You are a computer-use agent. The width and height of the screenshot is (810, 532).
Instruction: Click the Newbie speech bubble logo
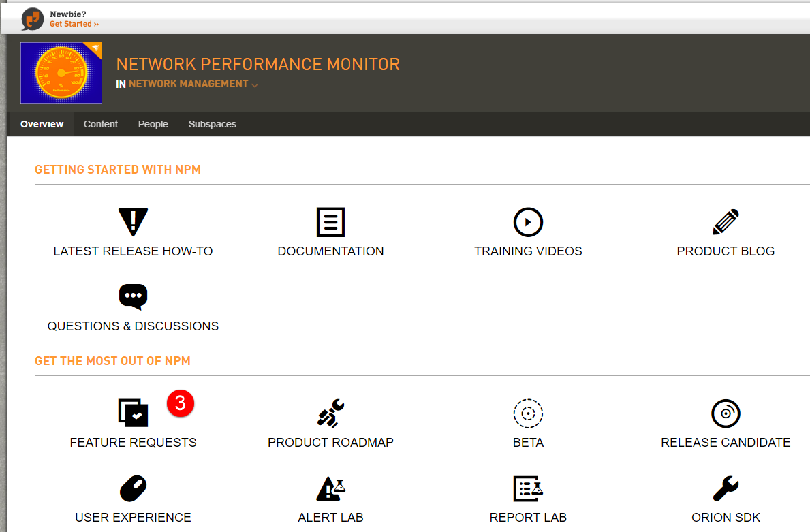[x=32, y=19]
